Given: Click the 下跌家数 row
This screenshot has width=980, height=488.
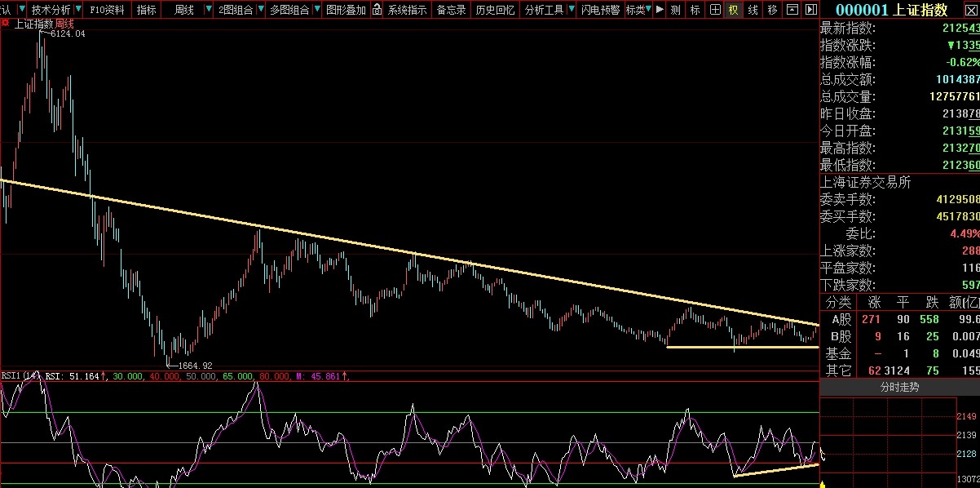Looking at the screenshot, I should coord(899,286).
